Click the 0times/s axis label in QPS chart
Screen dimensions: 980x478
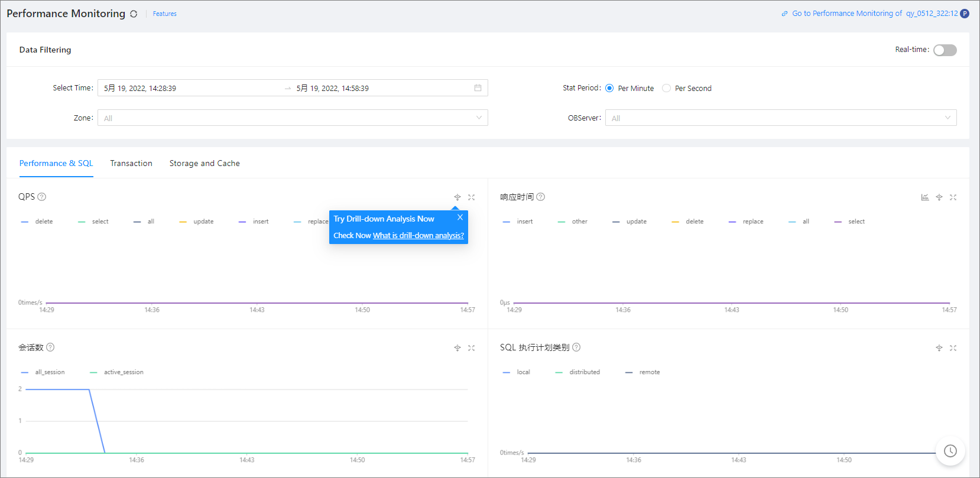point(30,303)
